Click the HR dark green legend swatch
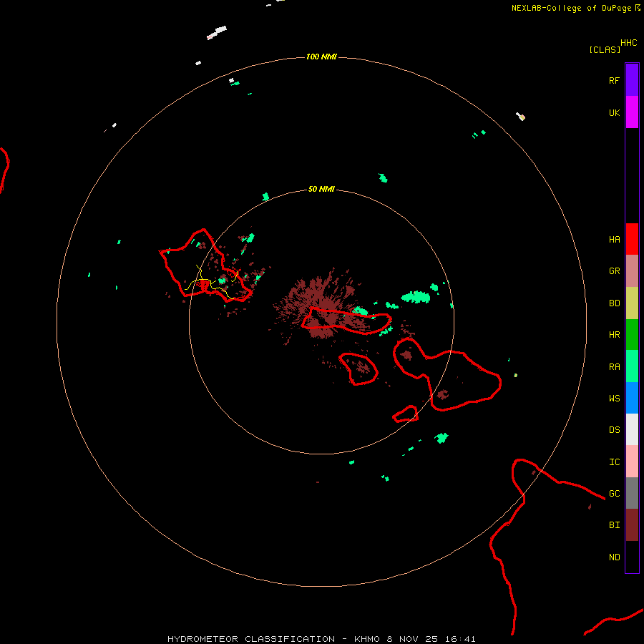Image resolution: width=644 pixels, height=644 pixels. tap(632, 335)
